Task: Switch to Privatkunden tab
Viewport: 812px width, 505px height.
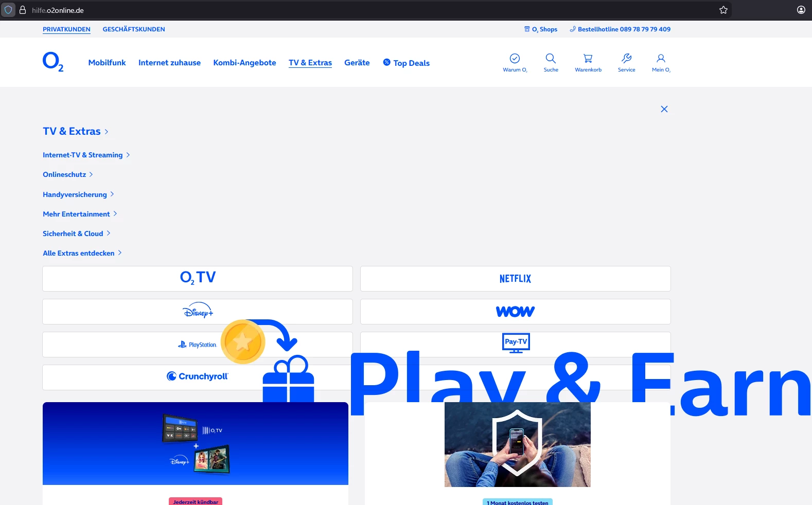Action: [66, 29]
